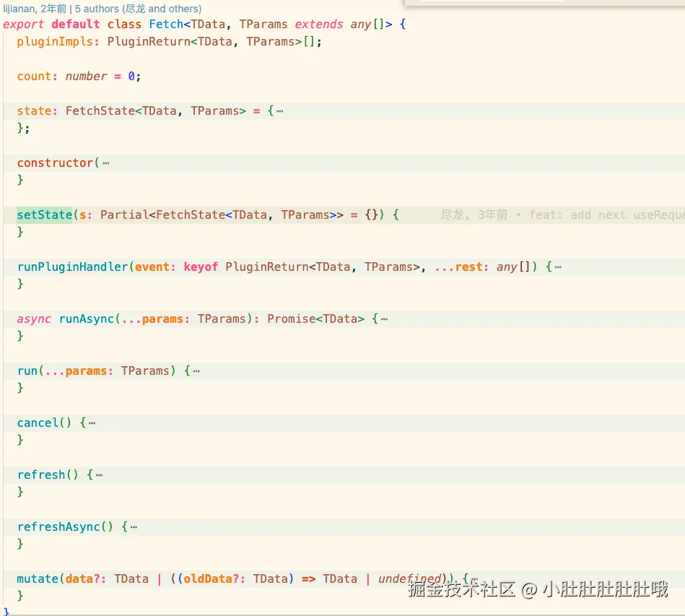This screenshot has width=685, height=616.
Task: Click the number type annotation on count
Action: [x=86, y=76]
